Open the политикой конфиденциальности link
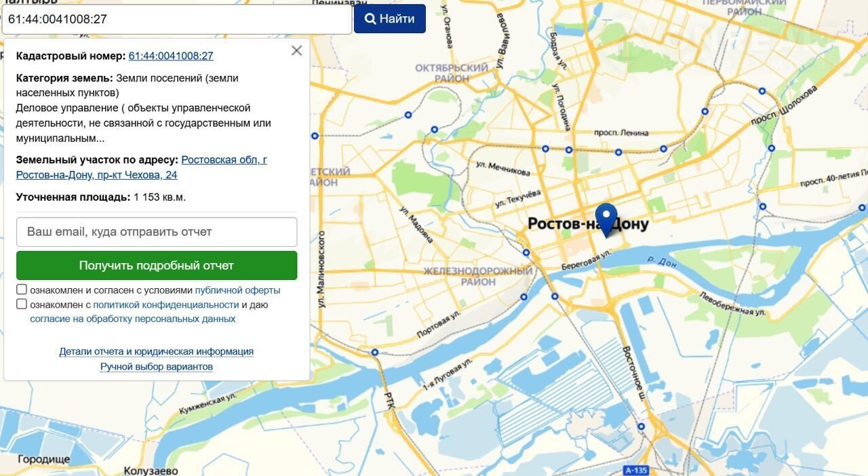The height and width of the screenshot is (476, 868). point(166,305)
